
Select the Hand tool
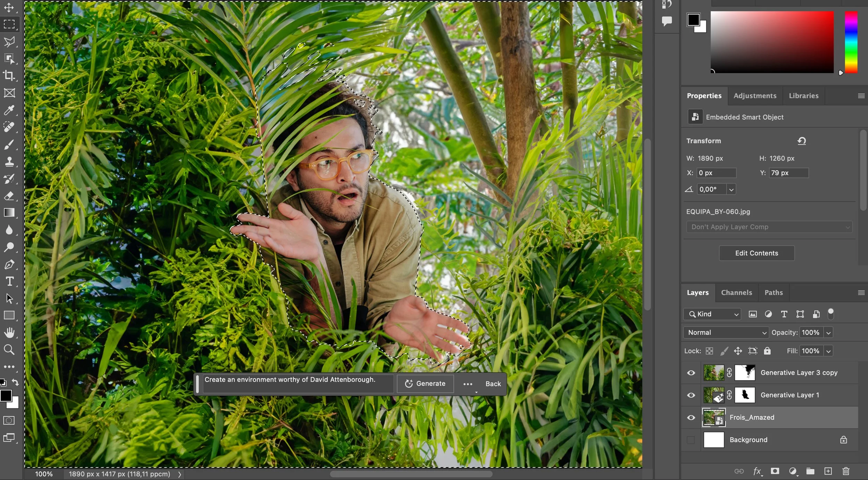[x=9, y=333]
